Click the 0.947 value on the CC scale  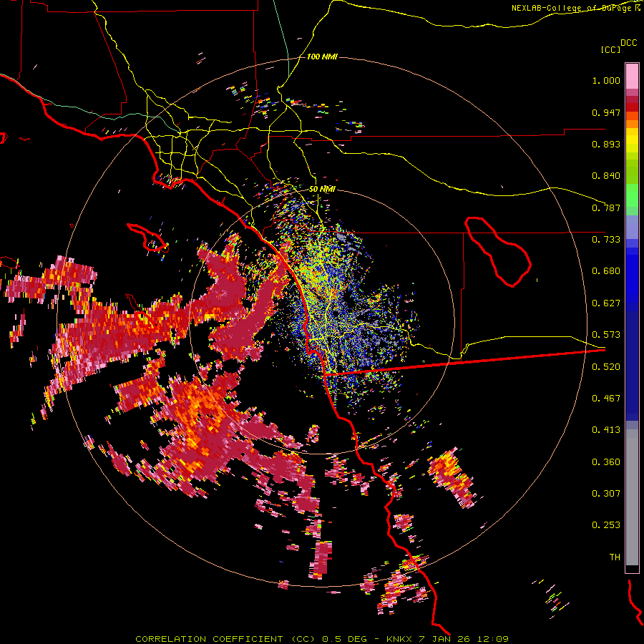(606, 112)
